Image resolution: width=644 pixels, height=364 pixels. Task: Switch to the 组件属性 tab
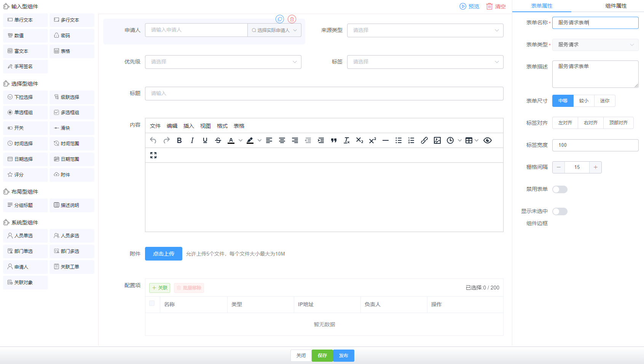click(615, 6)
